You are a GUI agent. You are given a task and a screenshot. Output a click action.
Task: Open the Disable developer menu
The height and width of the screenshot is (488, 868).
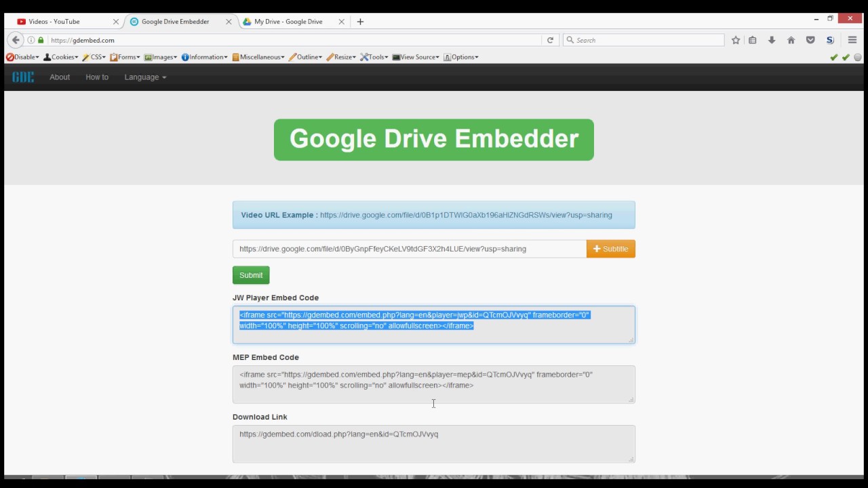click(x=22, y=57)
